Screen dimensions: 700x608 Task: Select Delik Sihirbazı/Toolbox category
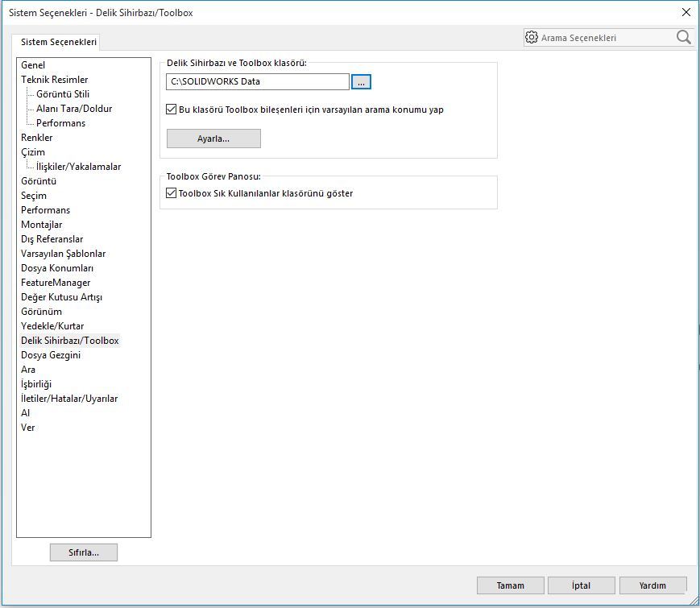(x=70, y=341)
